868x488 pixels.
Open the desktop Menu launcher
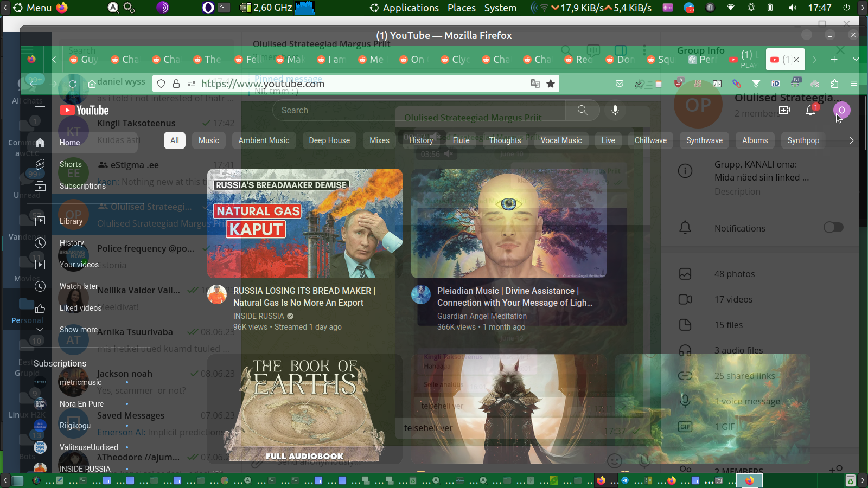[x=33, y=8]
